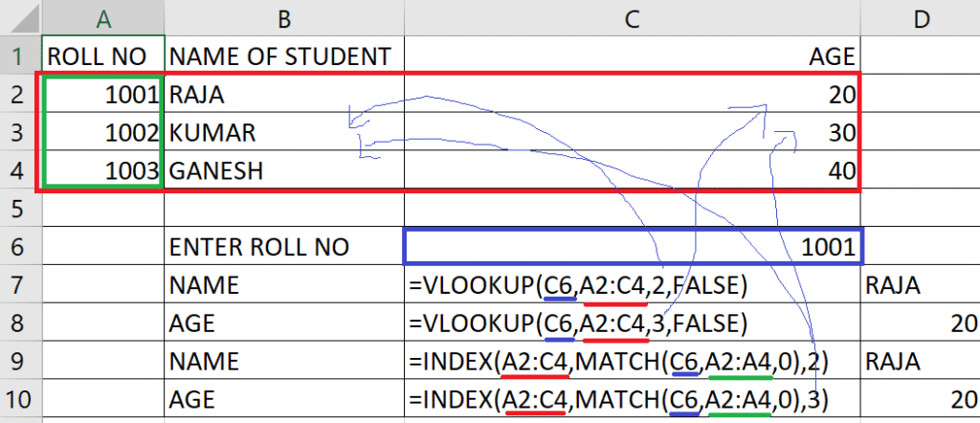This screenshot has width=980, height=423.
Task: Click the NAME label in row 9
Action: 284,361
